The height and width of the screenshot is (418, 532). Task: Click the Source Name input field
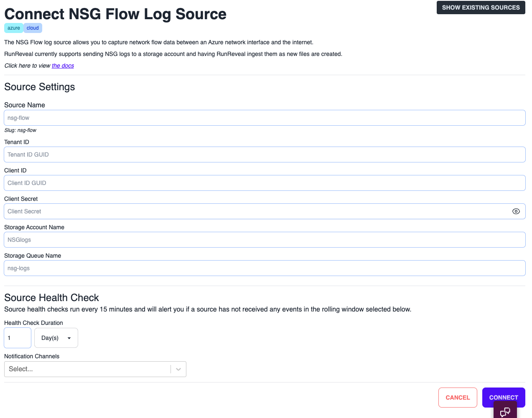[265, 118]
